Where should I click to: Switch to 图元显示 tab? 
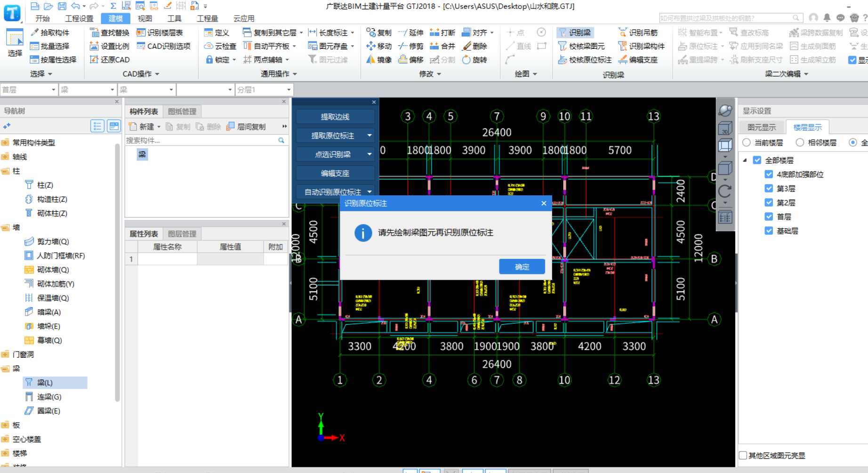762,128
